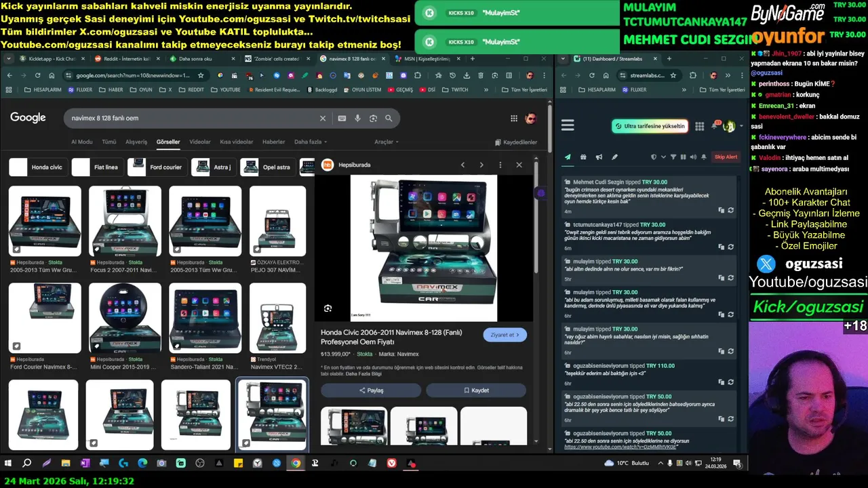Image resolution: width=868 pixels, height=488 pixels.
Task: Expand hidden bookmarks chevron in Google window
Action: [486, 89]
